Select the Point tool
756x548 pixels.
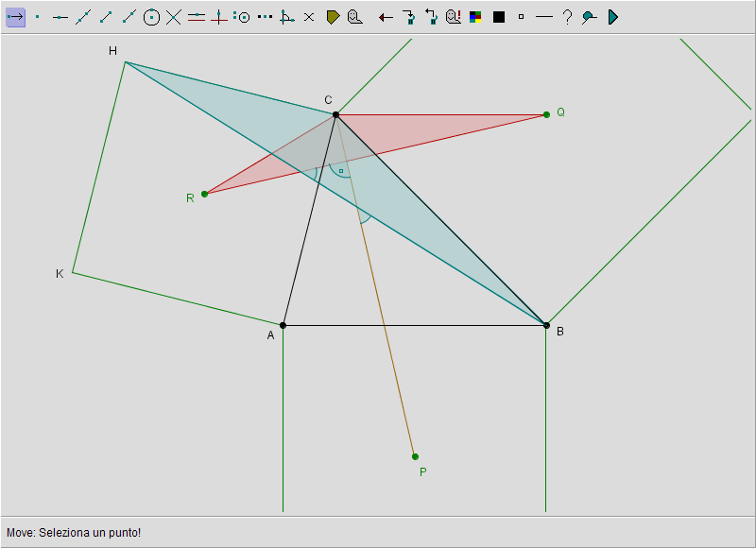coord(38,17)
